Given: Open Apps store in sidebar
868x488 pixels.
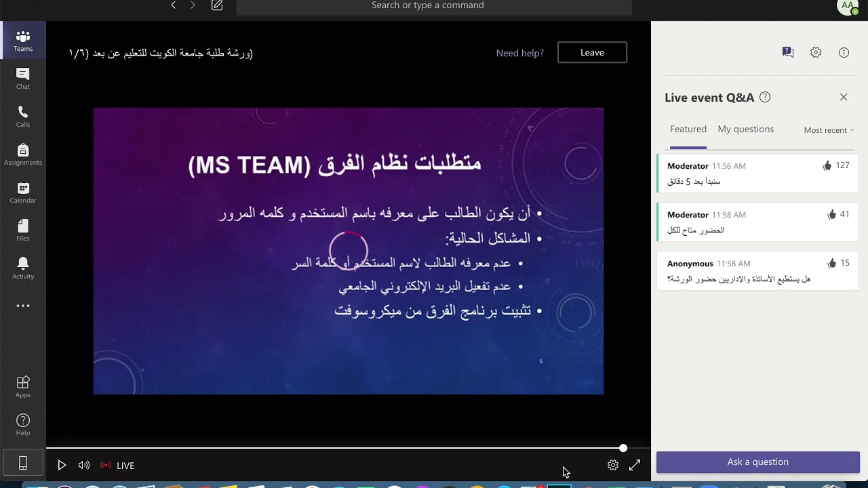Looking at the screenshot, I should (23, 387).
